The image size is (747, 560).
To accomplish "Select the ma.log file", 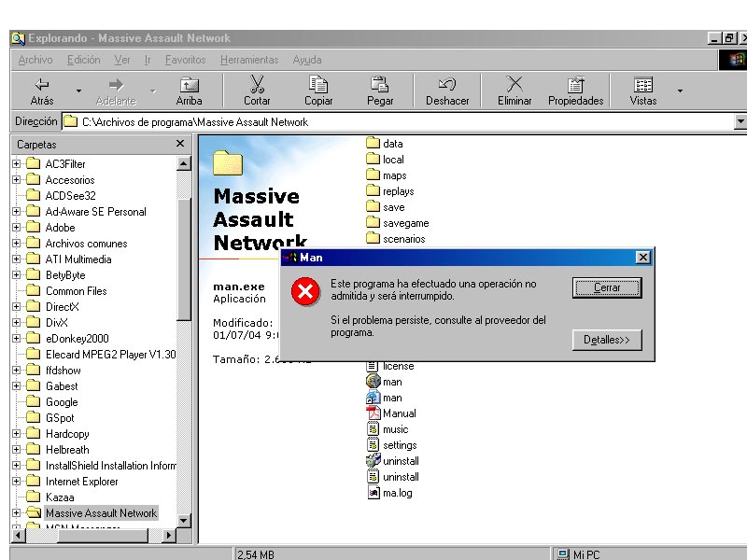I will point(389,493).
